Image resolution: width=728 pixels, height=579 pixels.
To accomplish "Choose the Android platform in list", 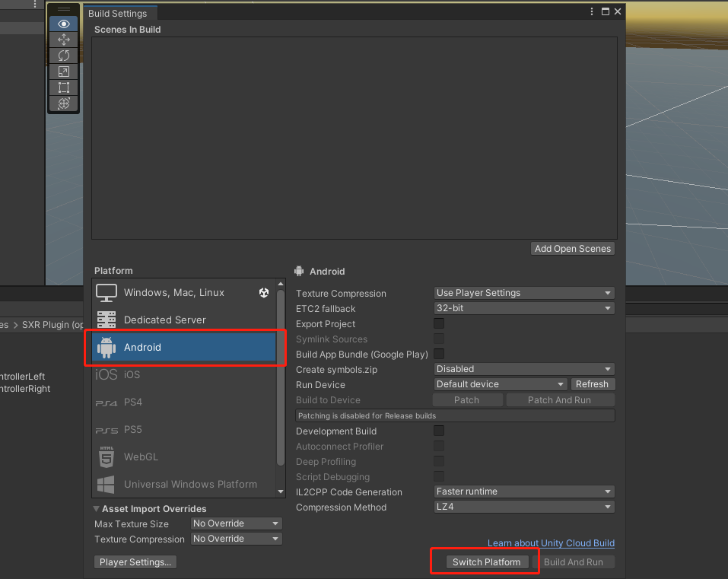I will pos(183,348).
